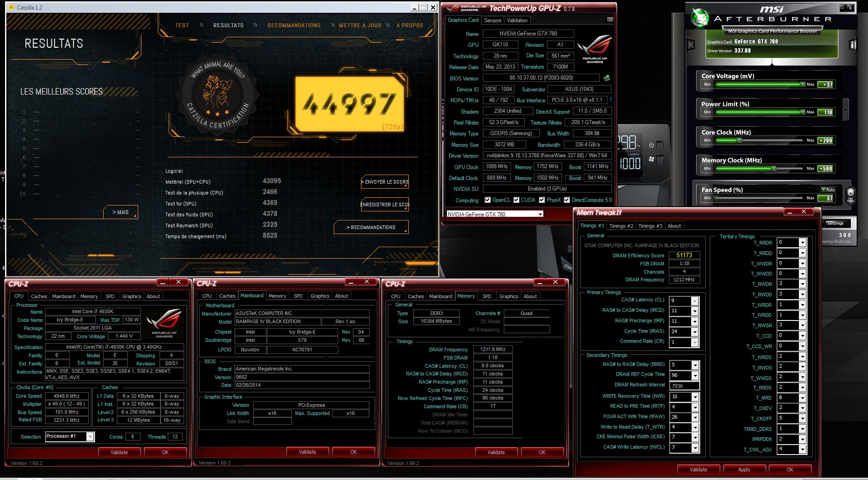This screenshot has width=868, height=480.
Task: Open the RAS# to RAS# Delay (tRRD) dropdown
Action: click(x=694, y=365)
